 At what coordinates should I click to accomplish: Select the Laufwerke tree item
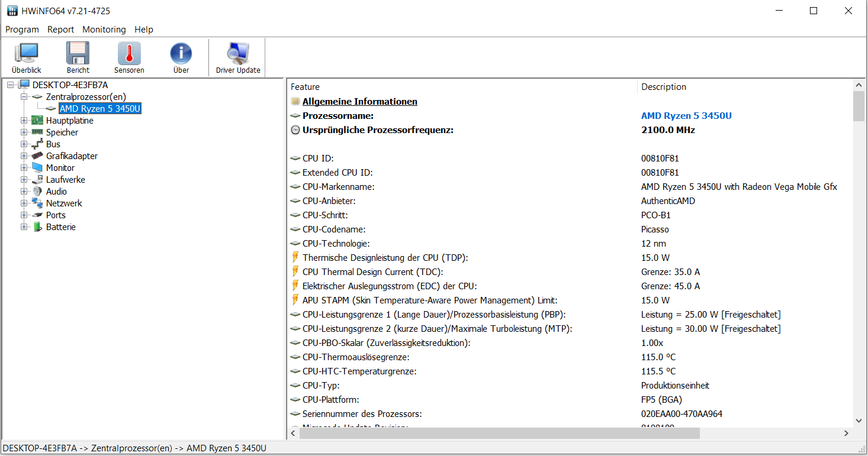(65, 180)
